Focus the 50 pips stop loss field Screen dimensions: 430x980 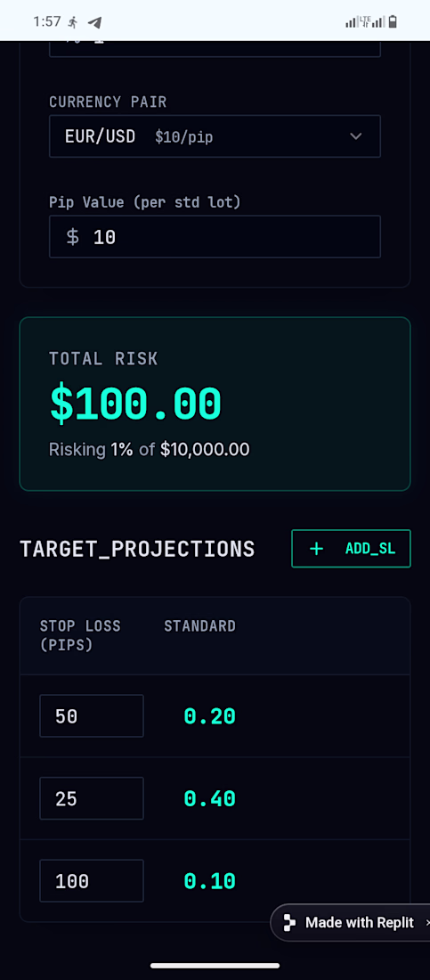pyautogui.click(x=92, y=715)
